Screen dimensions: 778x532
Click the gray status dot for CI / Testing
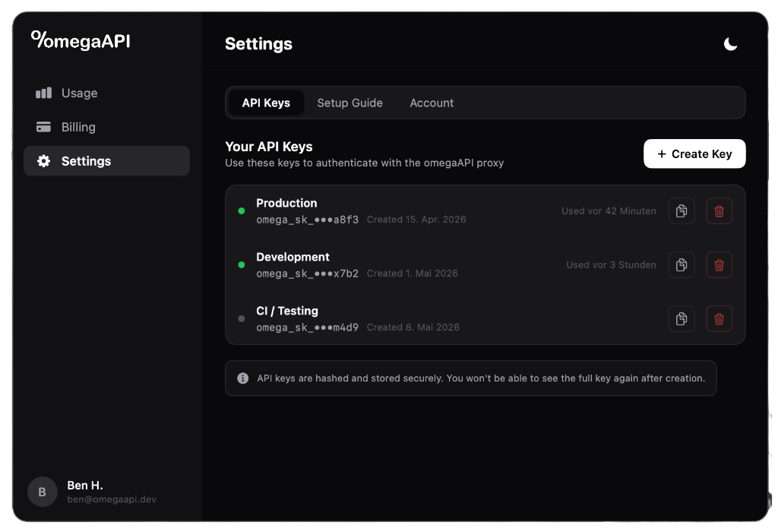coord(242,318)
